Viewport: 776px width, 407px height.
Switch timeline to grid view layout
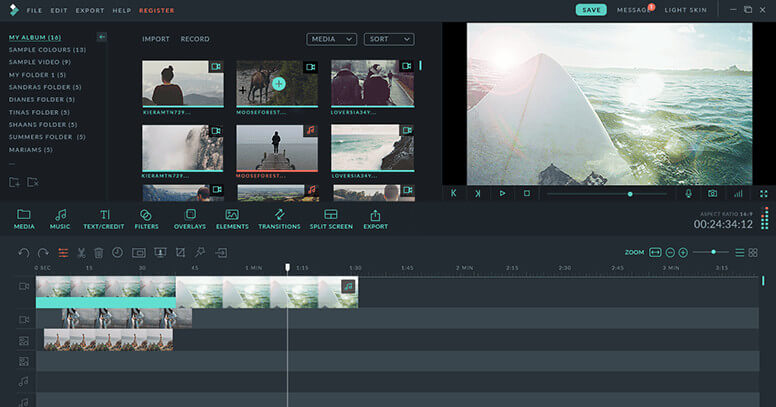pyautogui.click(x=753, y=253)
